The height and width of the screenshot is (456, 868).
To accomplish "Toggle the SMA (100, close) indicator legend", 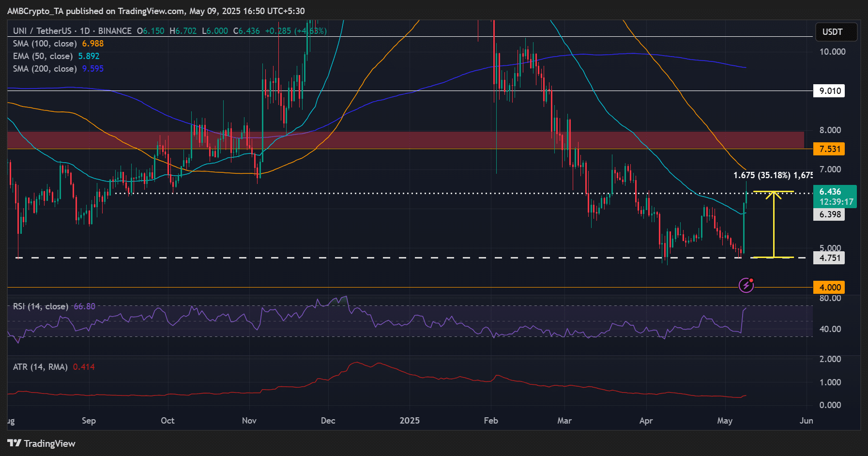I will click(x=45, y=44).
